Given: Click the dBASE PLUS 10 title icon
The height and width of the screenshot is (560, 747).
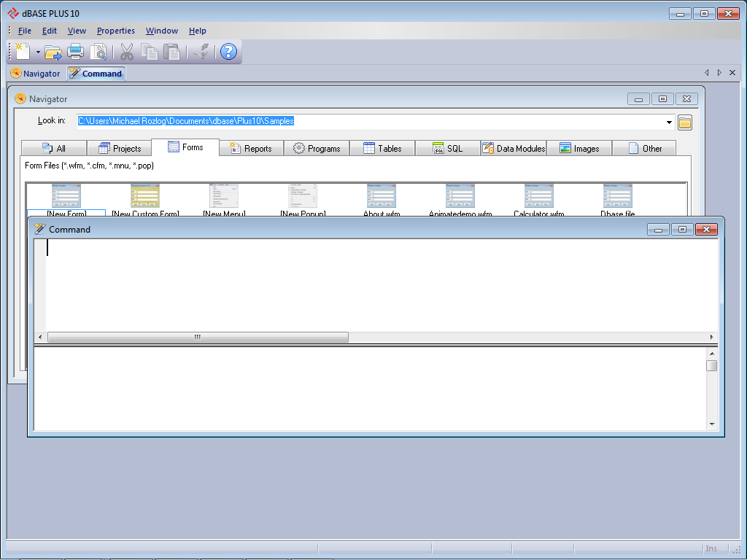Looking at the screenshot, I should 13,13.
